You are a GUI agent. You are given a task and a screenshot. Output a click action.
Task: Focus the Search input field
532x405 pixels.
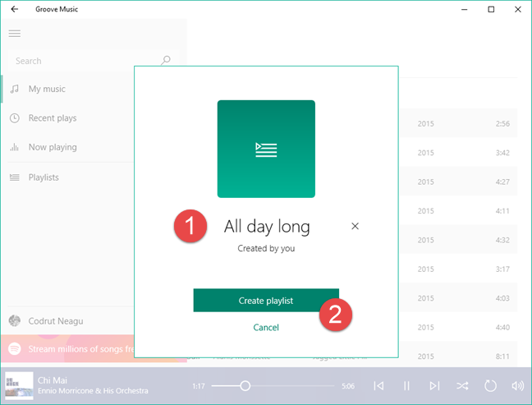(93, 61)
